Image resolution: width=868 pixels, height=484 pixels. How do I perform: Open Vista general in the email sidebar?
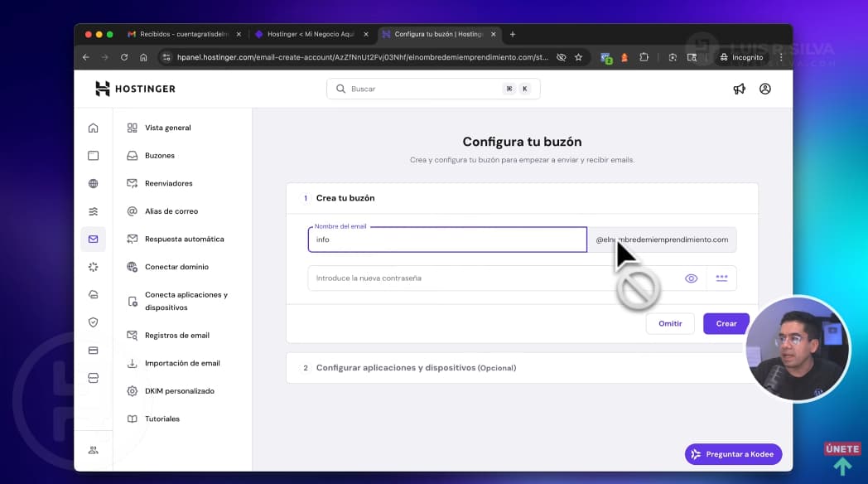(x=168, y=128)
